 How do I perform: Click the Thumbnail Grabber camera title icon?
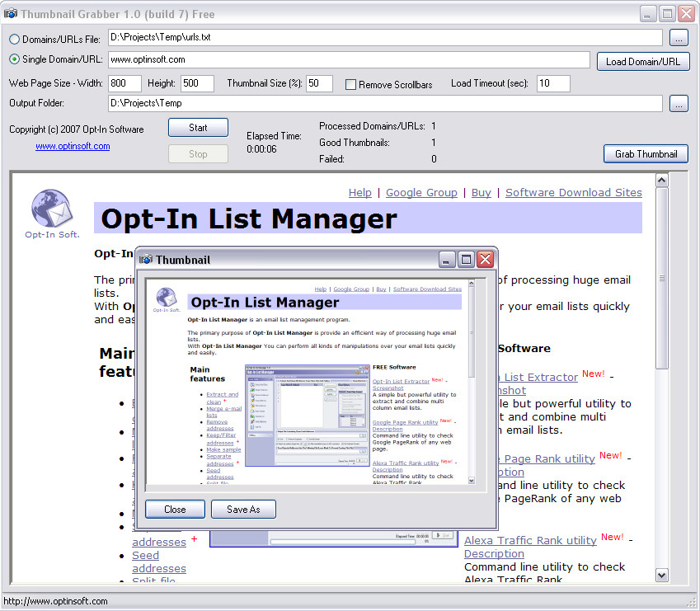point(10,13)
